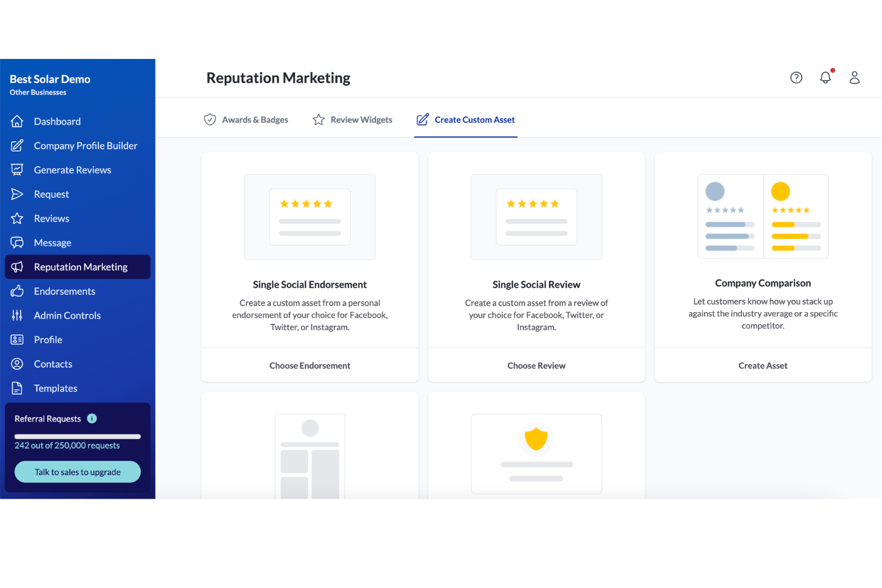Click the help question mark icon
The width and height of the screenshot is (882, 588).
point(796,77)
